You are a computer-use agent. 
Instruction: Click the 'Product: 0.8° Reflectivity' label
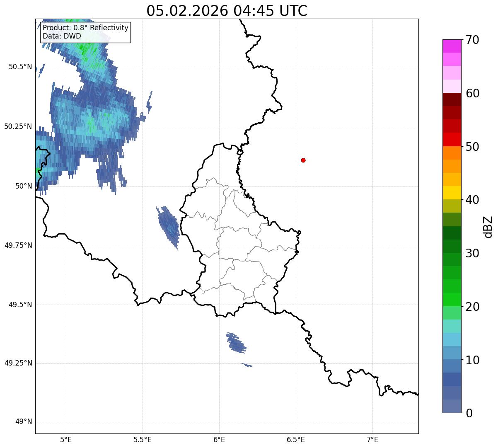[86, 28]
